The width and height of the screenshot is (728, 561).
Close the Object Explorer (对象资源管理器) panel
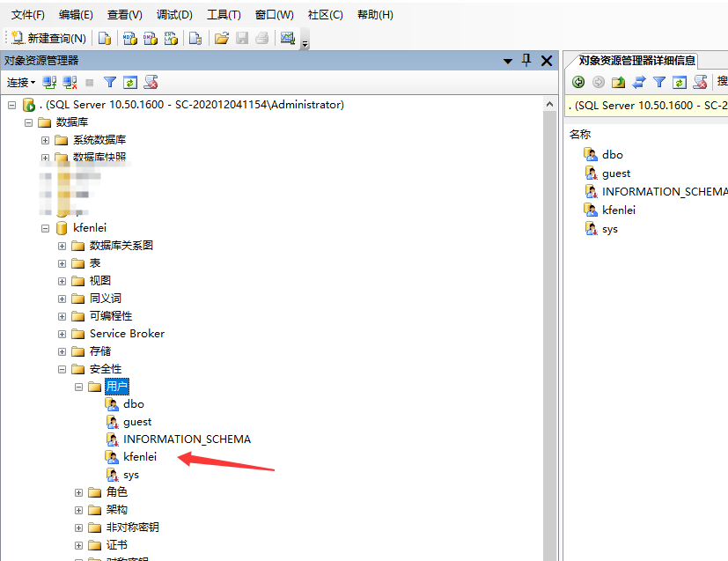point(547,61)
